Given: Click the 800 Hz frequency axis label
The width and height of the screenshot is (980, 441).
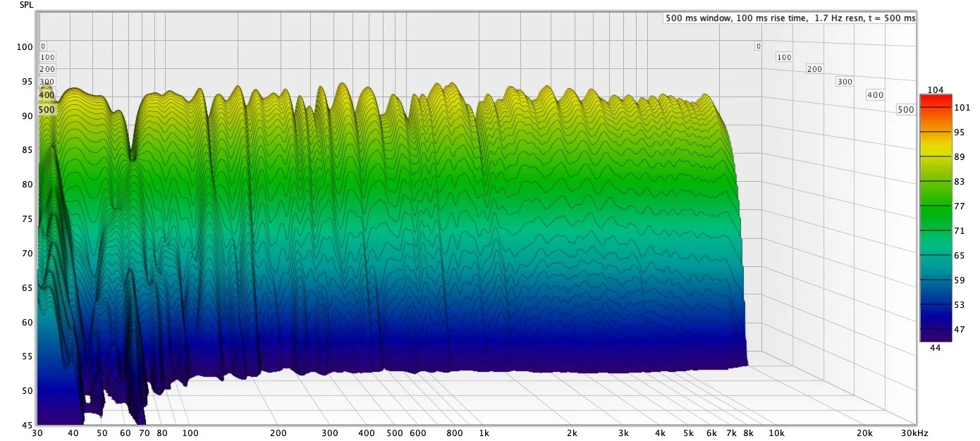Looking at the screenshot, I should [455, 433].
